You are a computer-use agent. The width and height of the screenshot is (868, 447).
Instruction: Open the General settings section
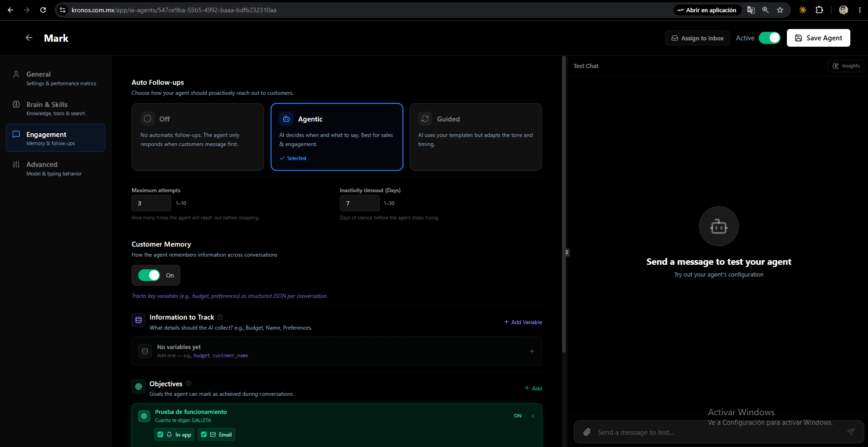pyautogui.click(x=55, y=78)
